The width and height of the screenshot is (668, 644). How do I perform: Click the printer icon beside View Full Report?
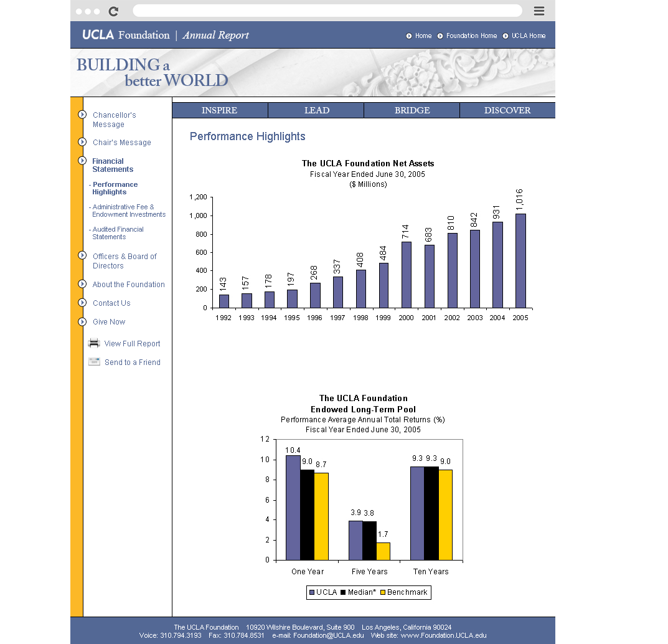tap(94, 343)
